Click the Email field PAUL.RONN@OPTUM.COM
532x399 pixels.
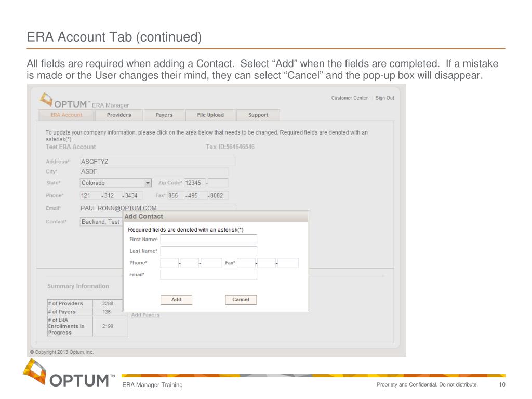(x=158, y=208)
